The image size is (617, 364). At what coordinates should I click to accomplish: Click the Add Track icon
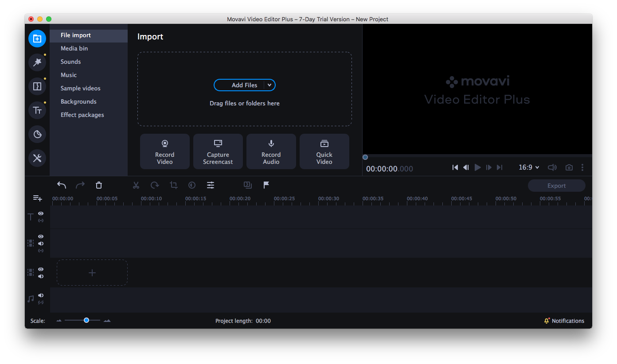pyautogui.click(x=38, y=198)
